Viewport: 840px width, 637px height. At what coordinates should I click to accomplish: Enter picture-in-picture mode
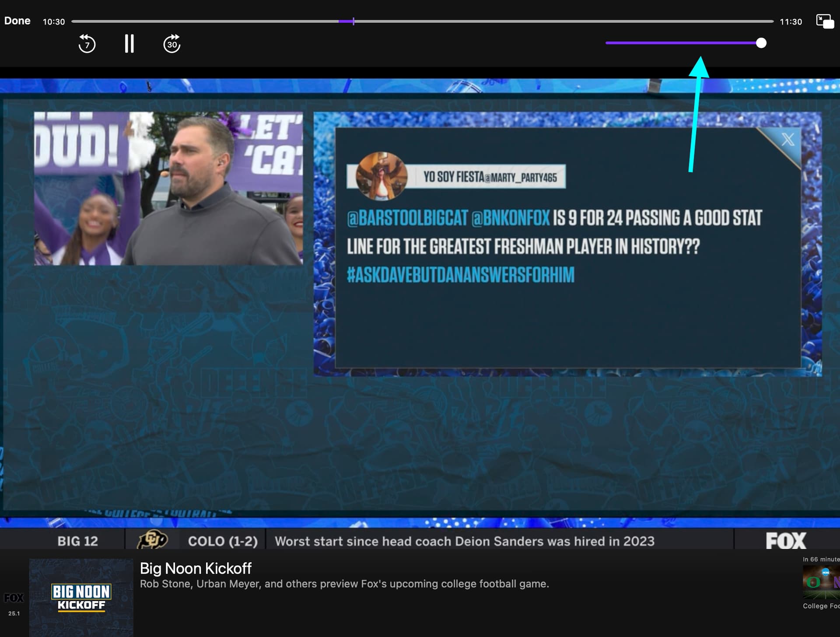(x=825, y=21)
